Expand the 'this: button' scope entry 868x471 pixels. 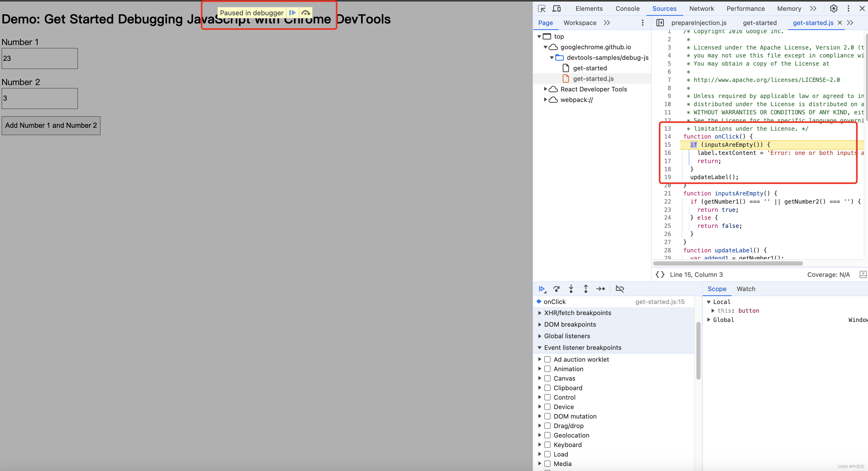click(x=713, y=311)
